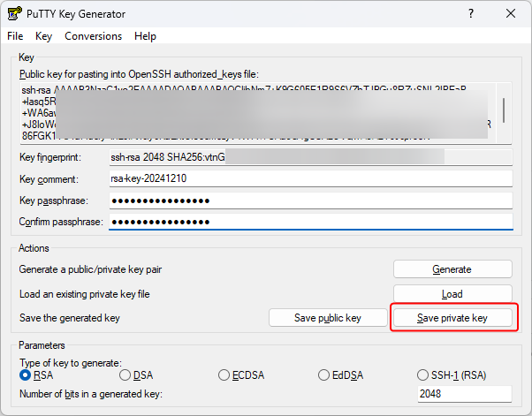This screenshot has height=416, width=532.
Task: Open the Conversions menu
Action: click(94, 36)
